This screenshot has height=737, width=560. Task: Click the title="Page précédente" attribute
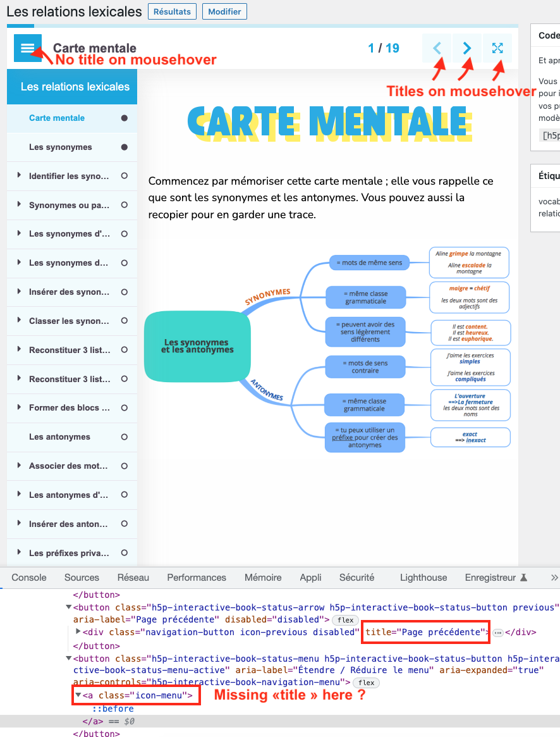coord(425,632)
